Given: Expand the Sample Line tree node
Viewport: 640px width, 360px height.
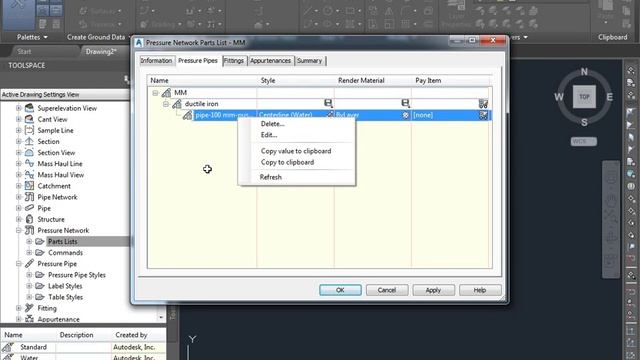Looking at the screenshot, I should point(19,130).
